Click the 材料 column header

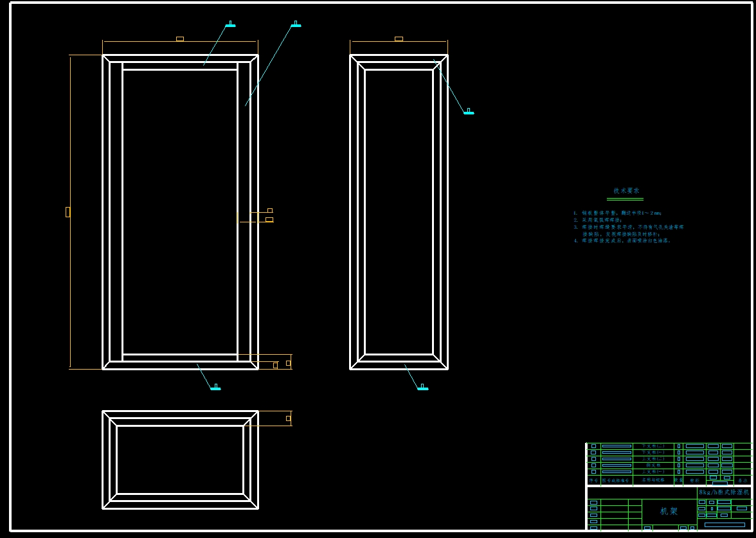click(x=694, y=481)
